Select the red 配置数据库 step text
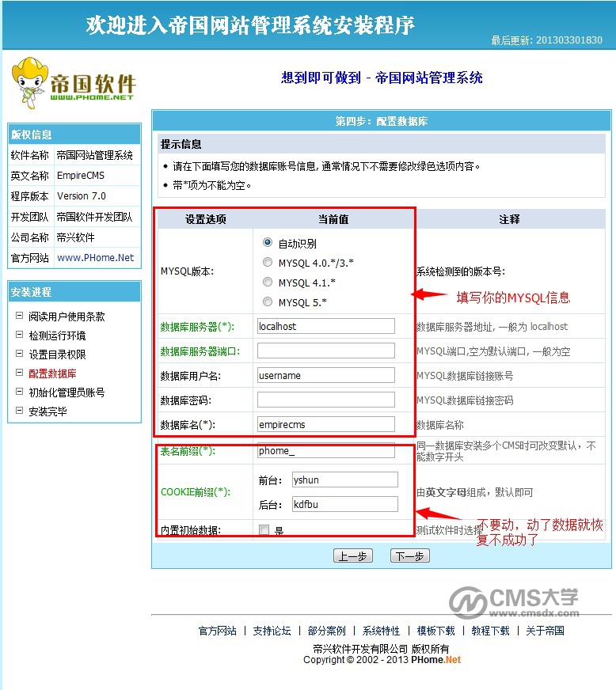Image resolution: width=616 pixels, height=690 pixels. 52,373
